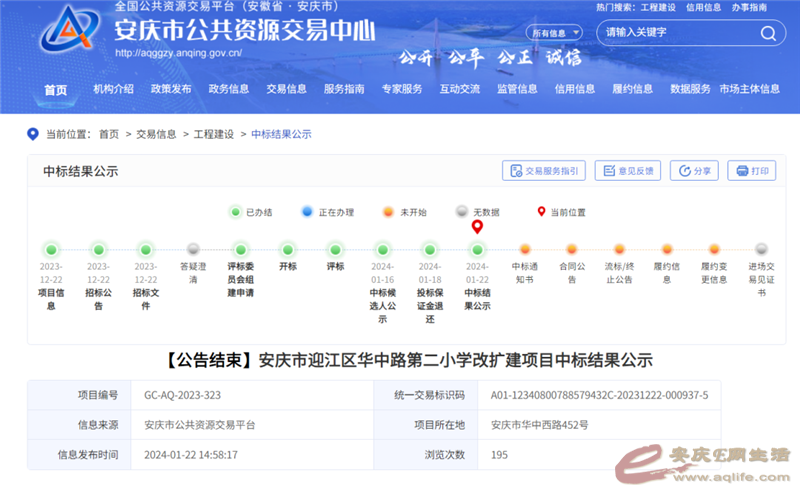Click the 工程建设 hot search link
Viewport: 800px width, 490px height.
[x=659, y=7]
